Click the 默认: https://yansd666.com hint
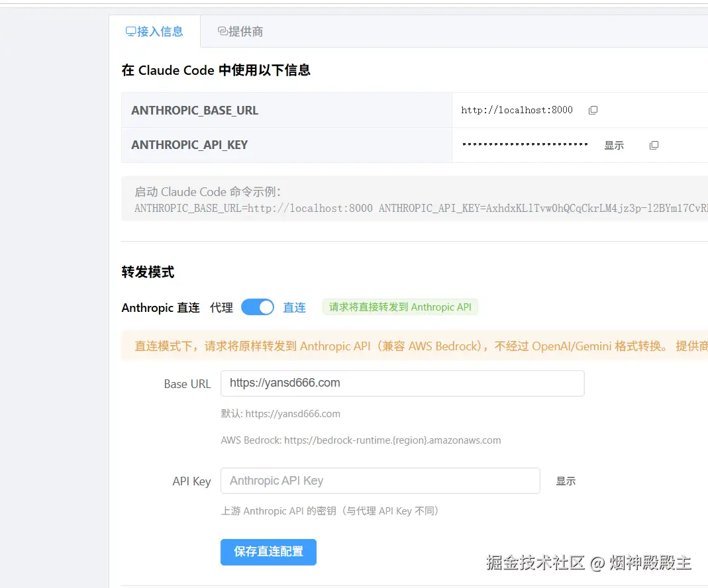This screenshot has height=588, width=708. pyautogui.click(x=280, y=414)
